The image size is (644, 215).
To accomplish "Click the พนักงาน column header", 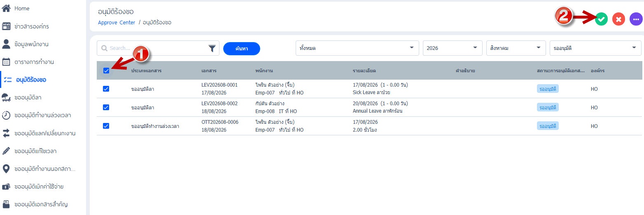I will [264, 71].
